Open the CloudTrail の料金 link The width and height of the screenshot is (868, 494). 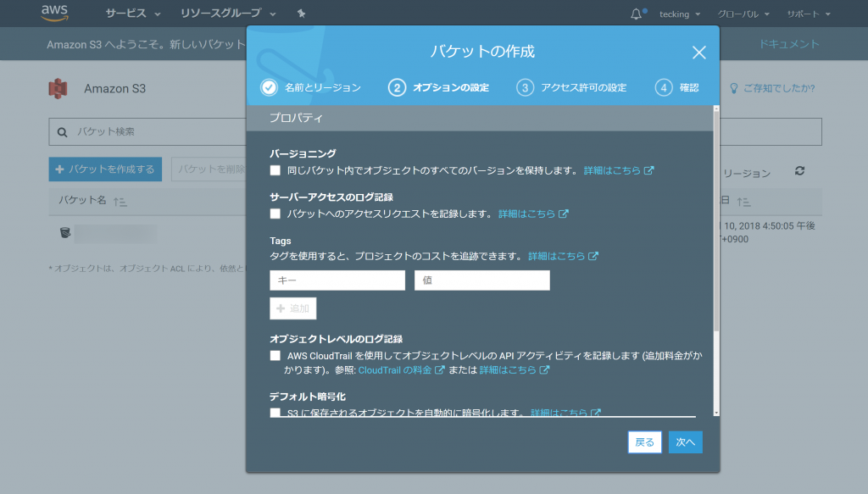[395, 369]
